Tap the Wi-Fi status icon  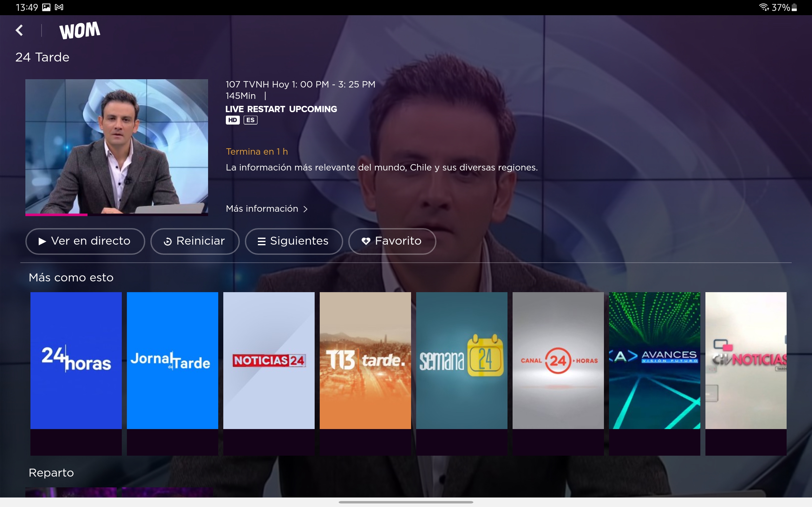pyautogui.click(x=764, y=7)
